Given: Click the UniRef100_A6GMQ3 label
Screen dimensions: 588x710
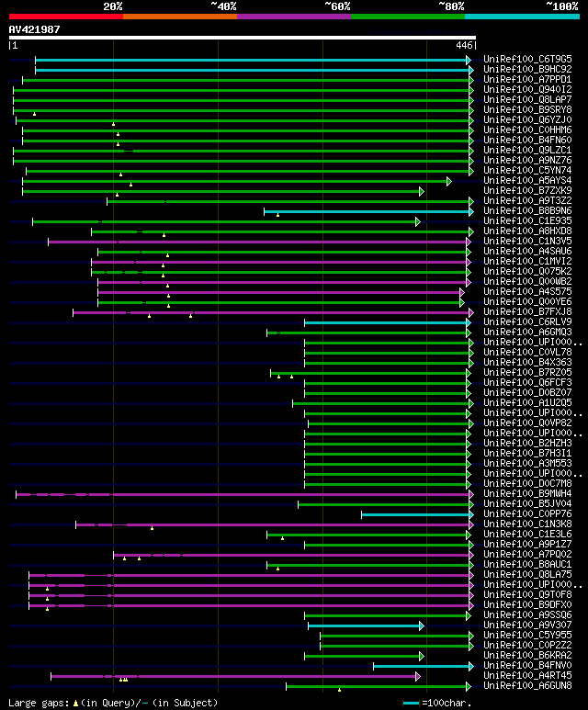Looking at the screenshot, I should point(527,332).
